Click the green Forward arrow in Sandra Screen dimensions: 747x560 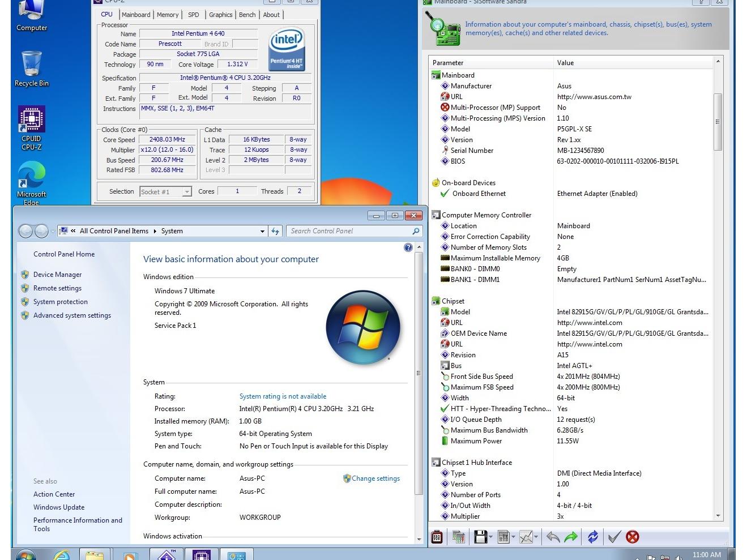571,537
